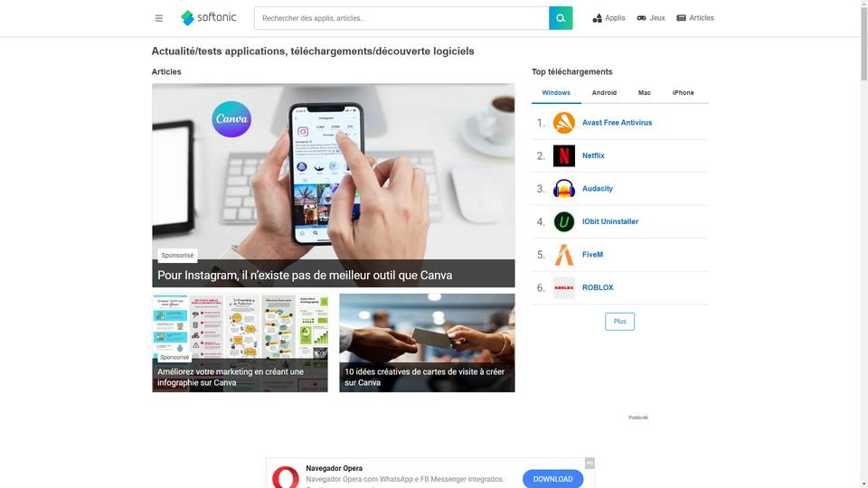Image resolution: width=868 pixels, height=488 pixels.
Task: Open the Avast Free Antivirus icon
Action: [563, 123]
